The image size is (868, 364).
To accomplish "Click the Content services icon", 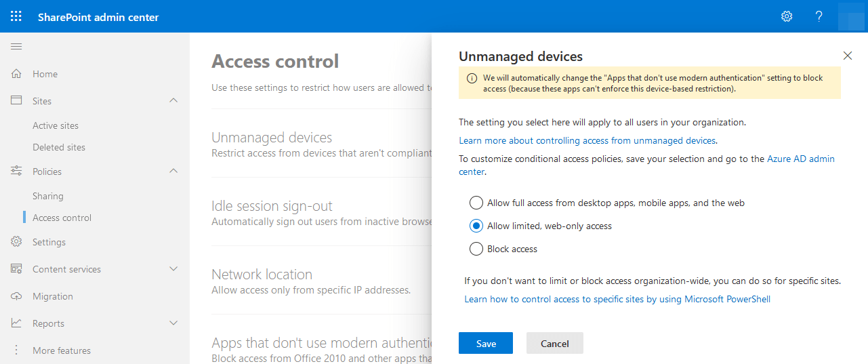I will point(16,269).
